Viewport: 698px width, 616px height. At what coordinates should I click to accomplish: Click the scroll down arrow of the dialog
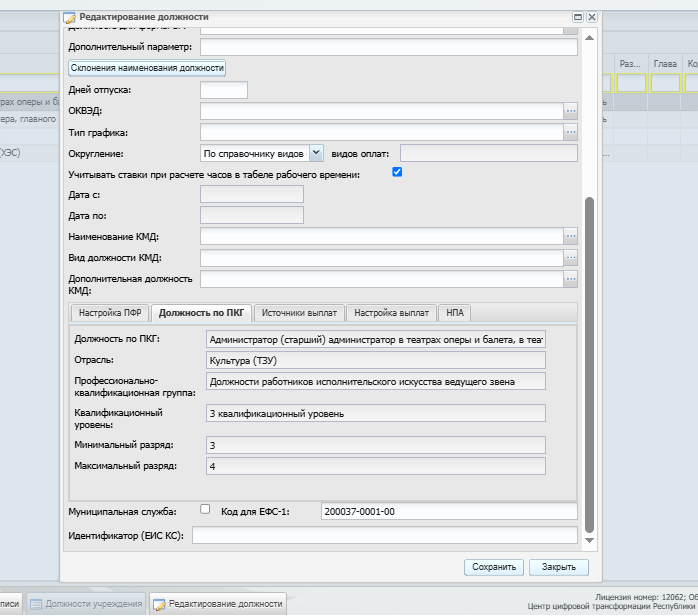589,540
